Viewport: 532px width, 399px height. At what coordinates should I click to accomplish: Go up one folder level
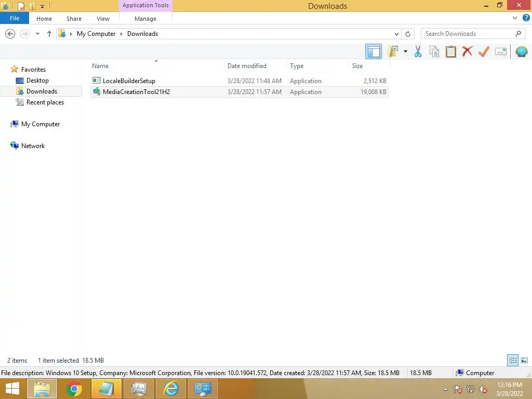click(x=49, y=34)
